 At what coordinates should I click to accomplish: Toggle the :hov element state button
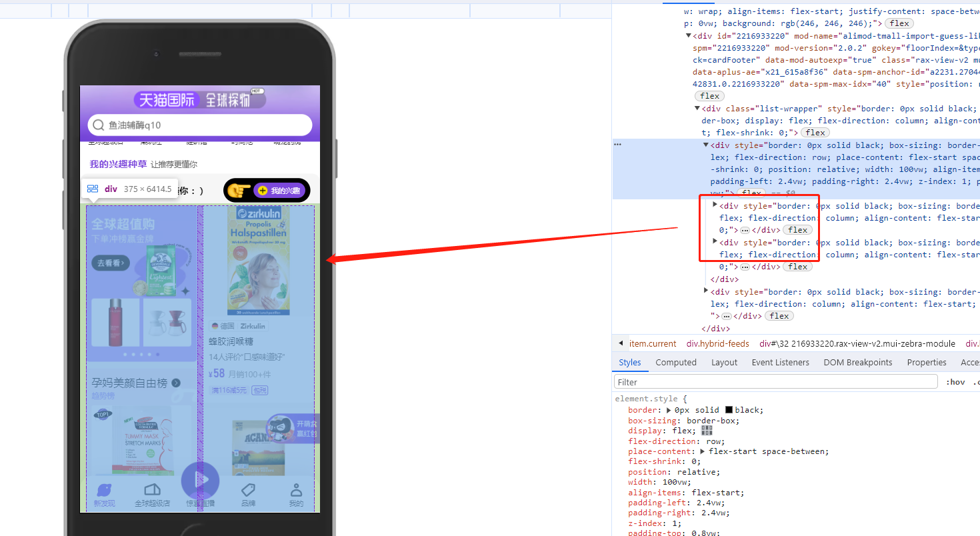[x=955, y=382]
